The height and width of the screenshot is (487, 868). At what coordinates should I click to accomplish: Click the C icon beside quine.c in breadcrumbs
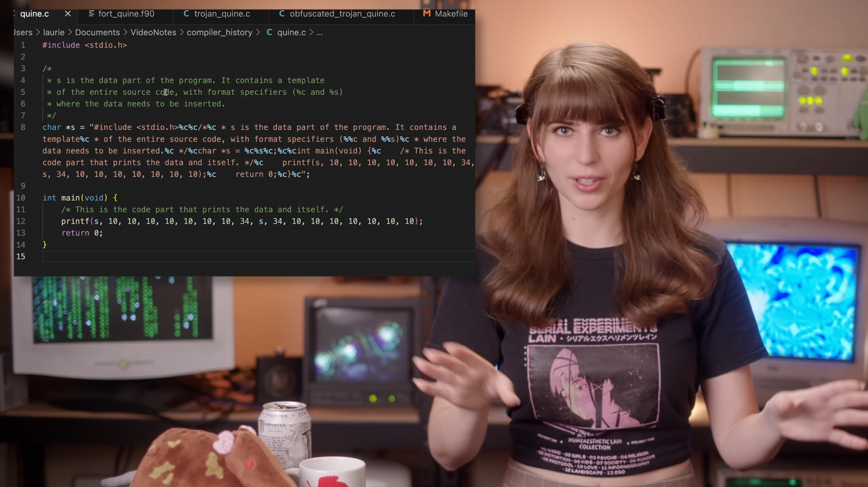[269, 32]
